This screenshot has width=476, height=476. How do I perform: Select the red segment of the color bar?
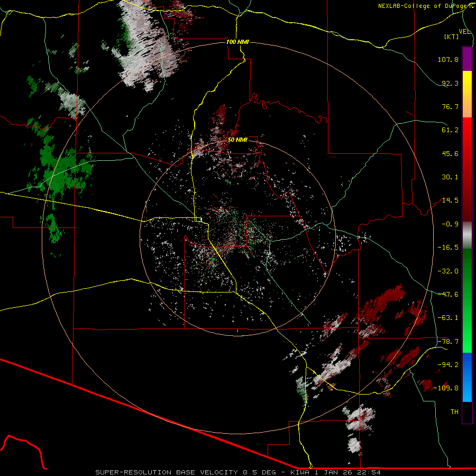coord(467,169)
